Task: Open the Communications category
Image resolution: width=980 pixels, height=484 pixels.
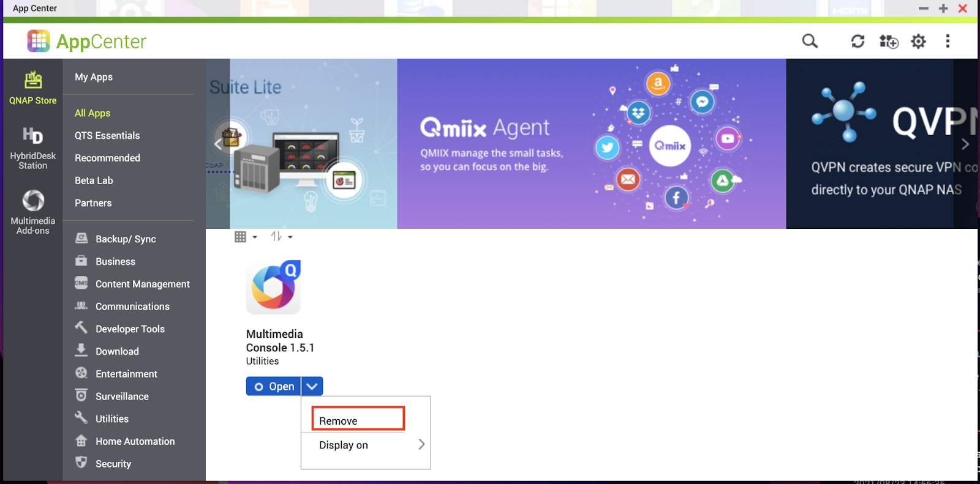Action: tap(122, 307)
